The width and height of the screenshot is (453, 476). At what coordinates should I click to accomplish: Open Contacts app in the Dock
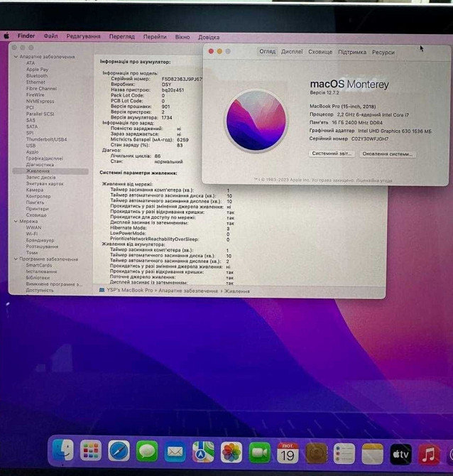(x=316, y=453)
